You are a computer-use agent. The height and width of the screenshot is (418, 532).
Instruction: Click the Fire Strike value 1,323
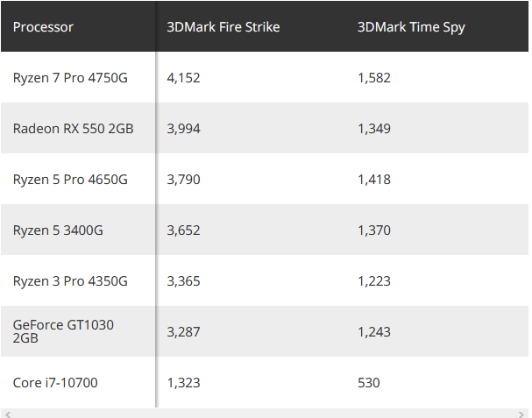(183, 382)
